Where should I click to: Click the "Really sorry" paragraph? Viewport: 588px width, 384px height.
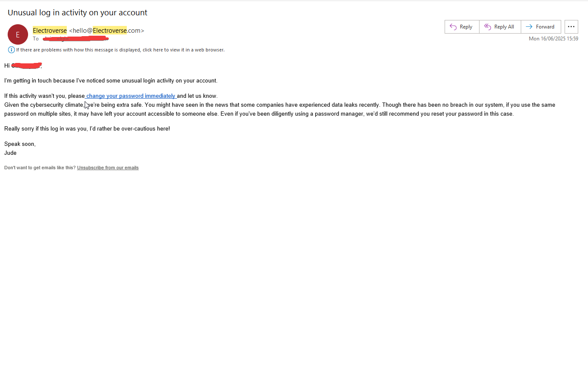[x=87, y=129]
